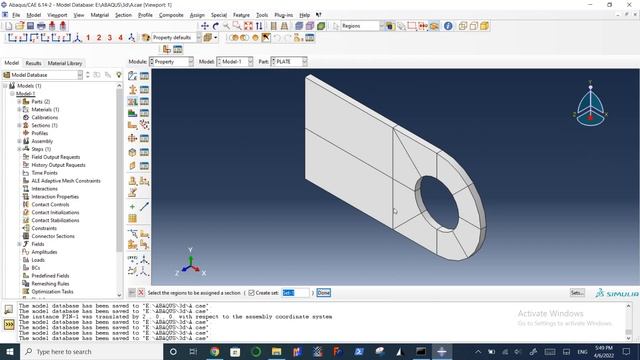This screenshot has height=360, width=640.
Task: Select Interactions in model tree
Action: 44,189
